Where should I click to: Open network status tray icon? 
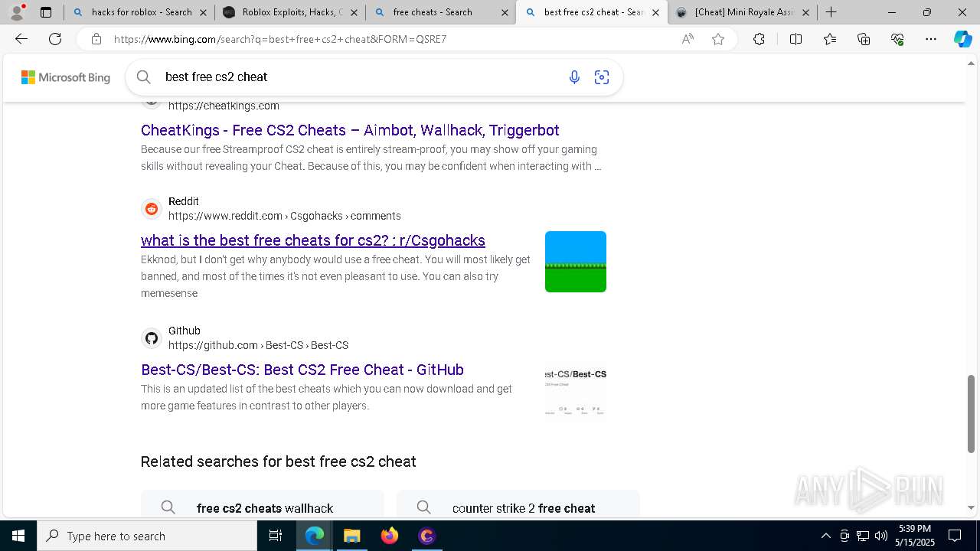point(863,536)
